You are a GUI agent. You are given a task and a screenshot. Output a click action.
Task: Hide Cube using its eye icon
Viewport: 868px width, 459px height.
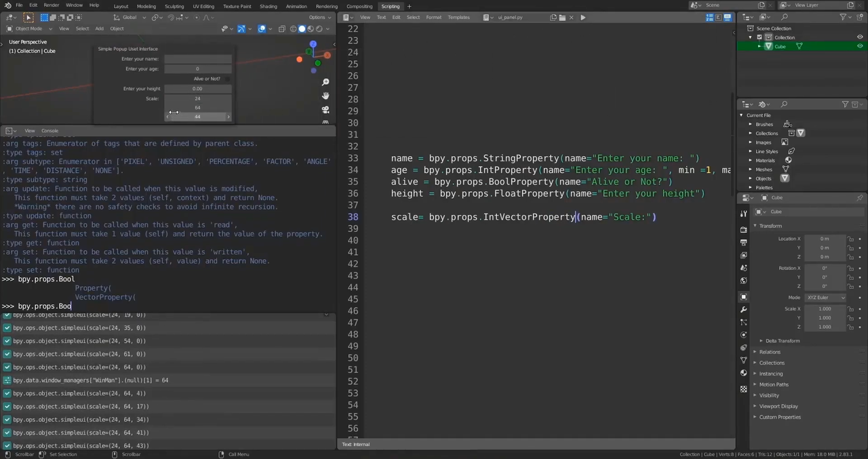tap(860, 46)
